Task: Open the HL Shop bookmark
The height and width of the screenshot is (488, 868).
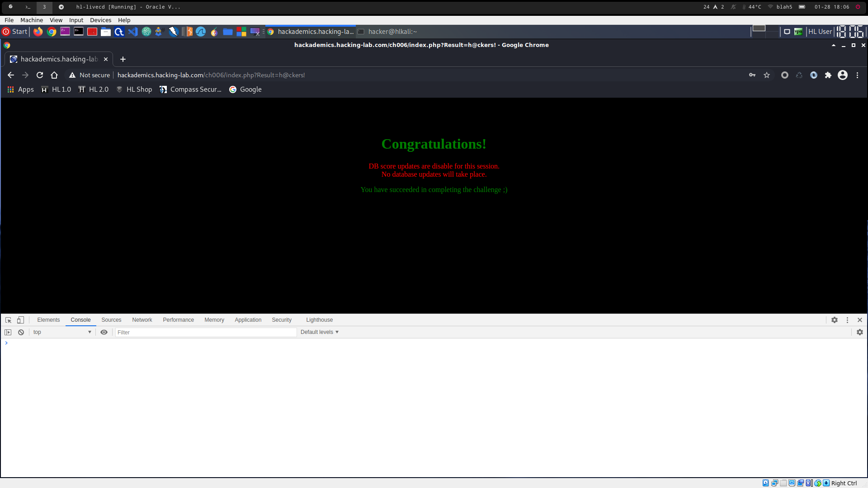Action: coord(134,89)
